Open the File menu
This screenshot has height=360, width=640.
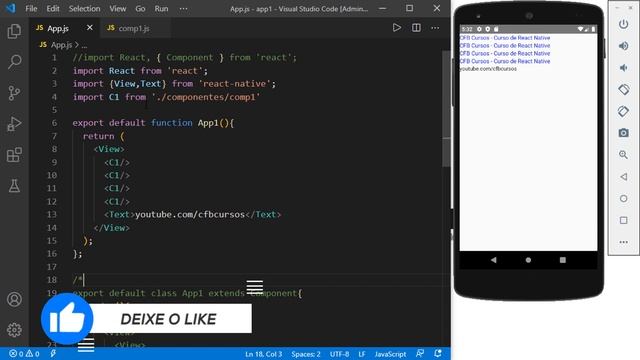(31, 8)
